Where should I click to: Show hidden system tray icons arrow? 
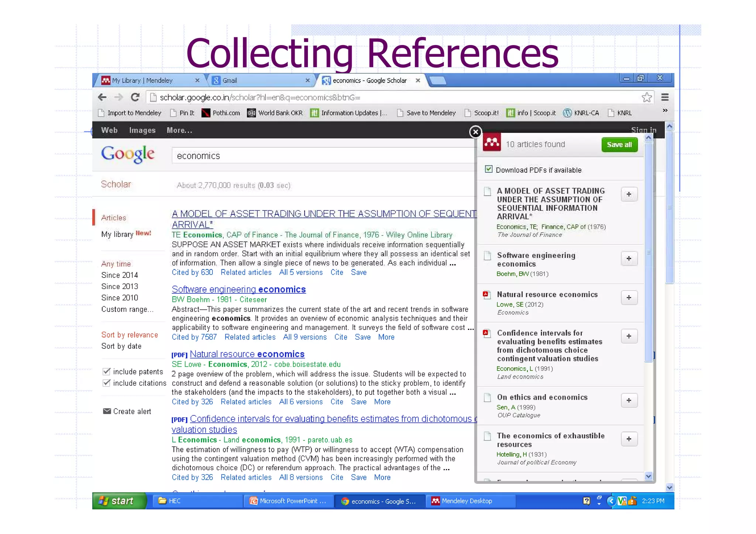pyautogui.click(x=611, y=501)
